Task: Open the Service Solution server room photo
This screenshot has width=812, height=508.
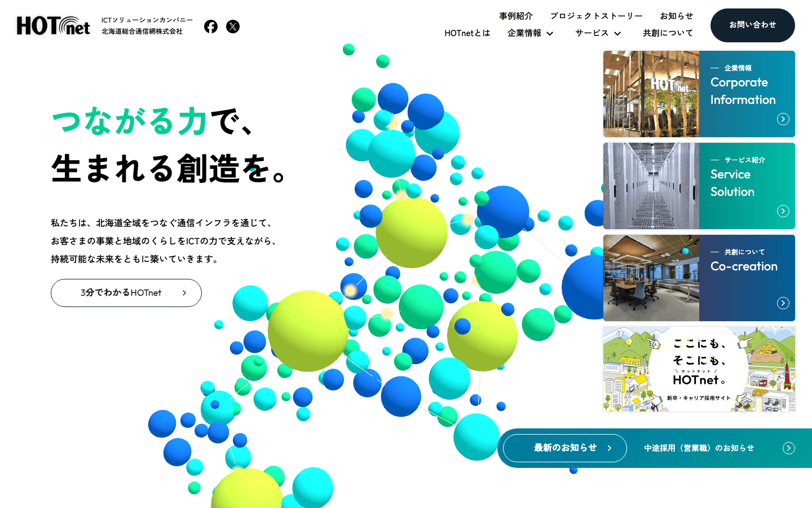Action: (651, 186)
